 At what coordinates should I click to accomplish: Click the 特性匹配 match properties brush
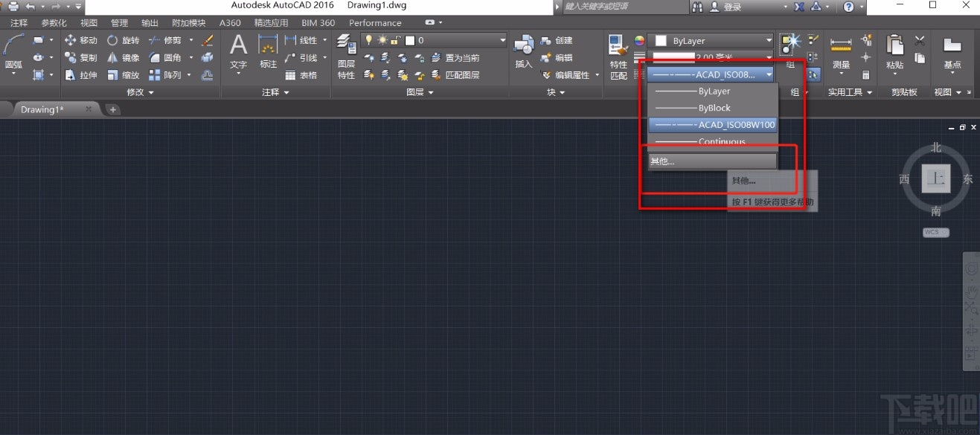pyautogui.click(x=618, y=56)
